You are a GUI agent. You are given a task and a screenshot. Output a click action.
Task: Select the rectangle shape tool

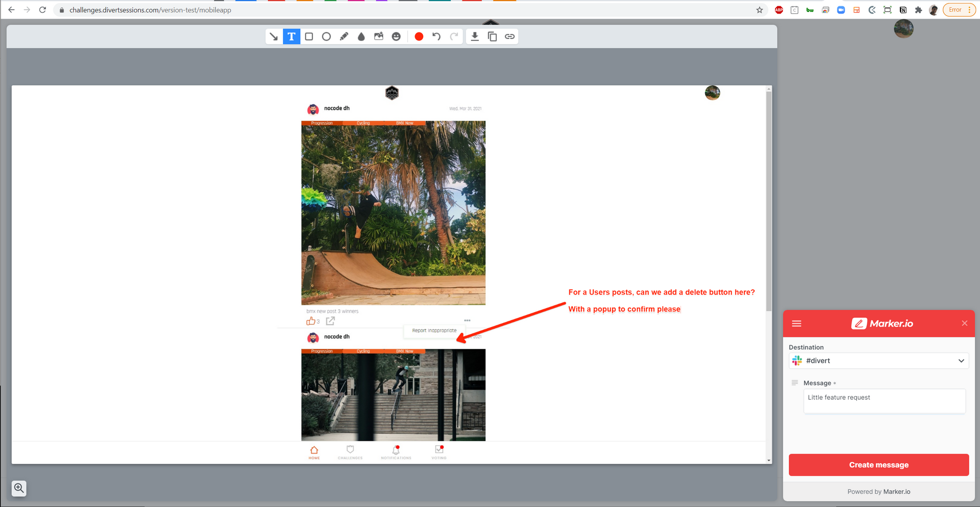point(309,37)
